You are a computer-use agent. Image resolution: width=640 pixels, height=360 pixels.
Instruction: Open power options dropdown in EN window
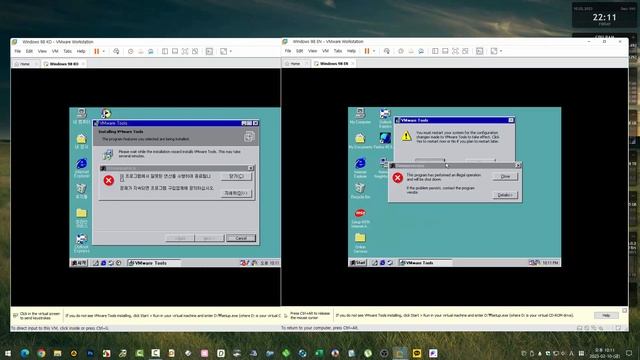(374, 51)
